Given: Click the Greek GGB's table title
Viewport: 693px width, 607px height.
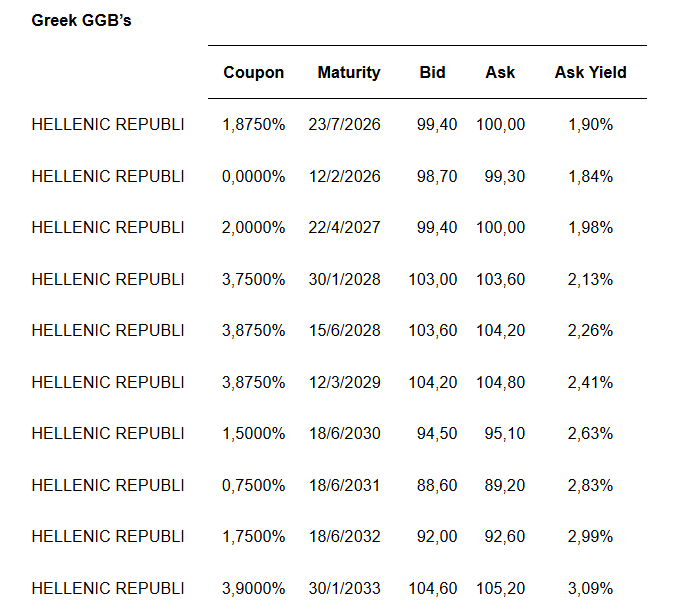Looking at the screenshot, I should click(x=81, y=21).
